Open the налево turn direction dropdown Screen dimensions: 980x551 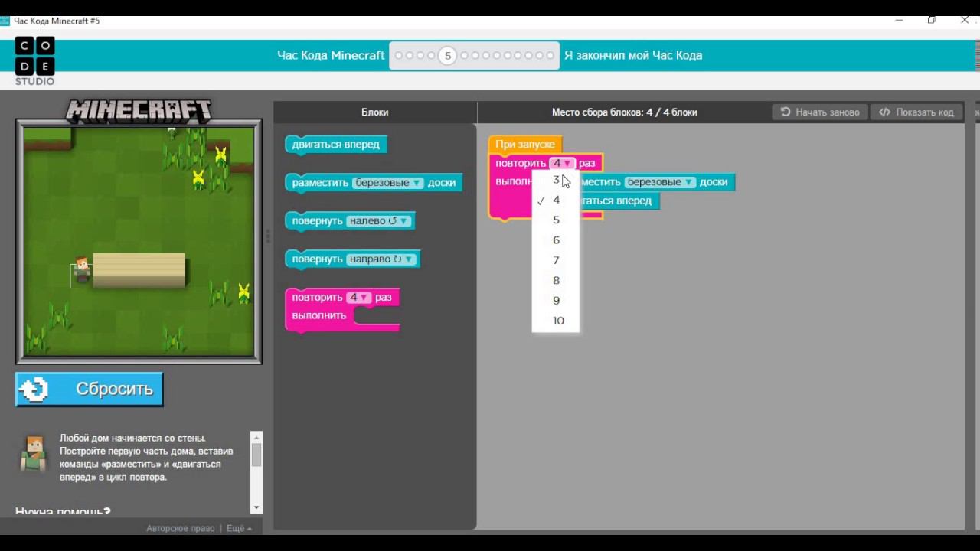[379, 221]
